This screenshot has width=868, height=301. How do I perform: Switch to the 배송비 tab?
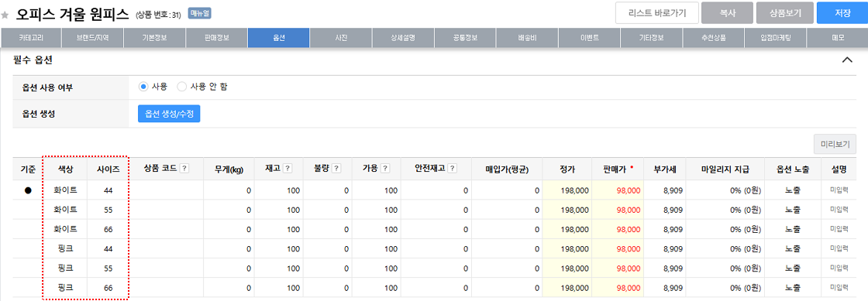tap(526, 38)
